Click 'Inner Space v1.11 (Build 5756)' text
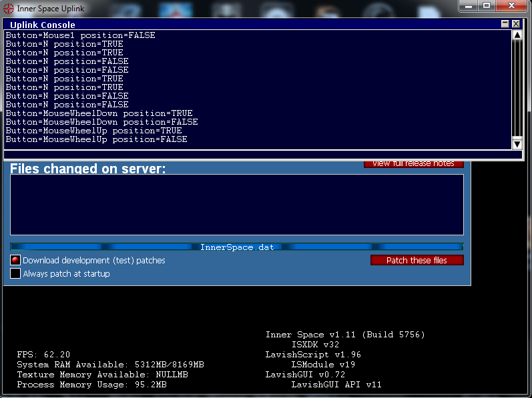Viewport: 532px width, 398px height. pos(345,335)
